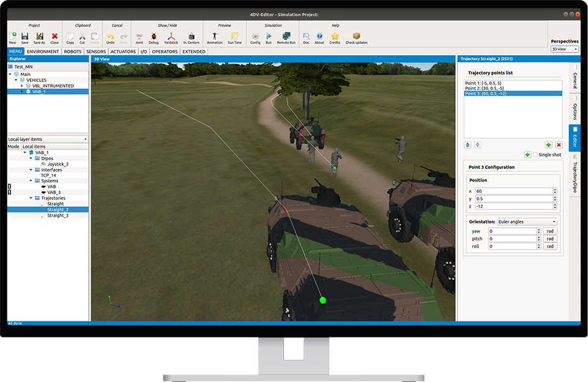Open the Local layer items dropdown

47,140
